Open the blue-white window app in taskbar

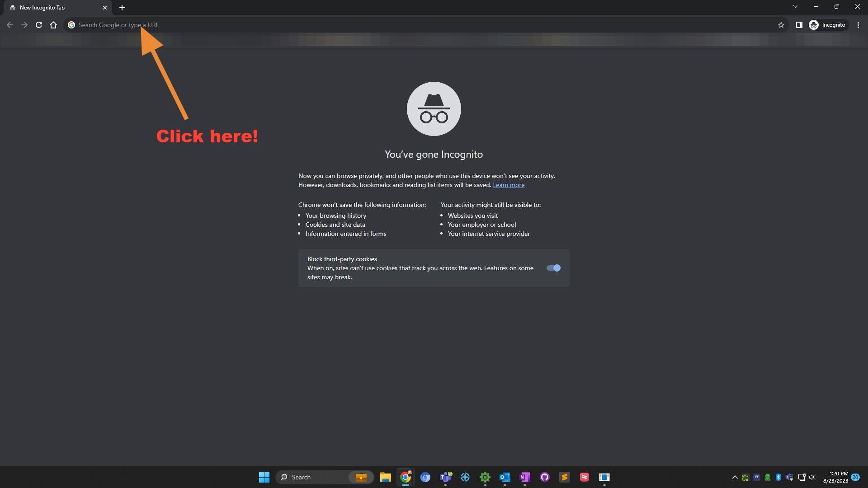[x=604, y=477]
